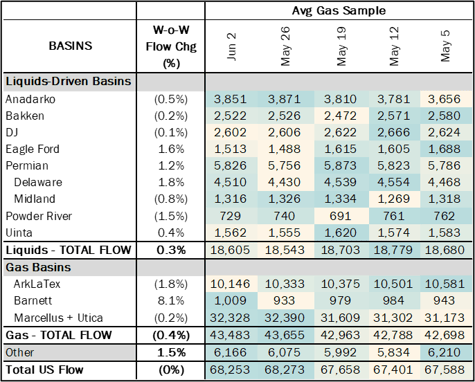
Task: Click Total US Flow value 67,588
Action: pyautogui.click(x=444, y=370)
